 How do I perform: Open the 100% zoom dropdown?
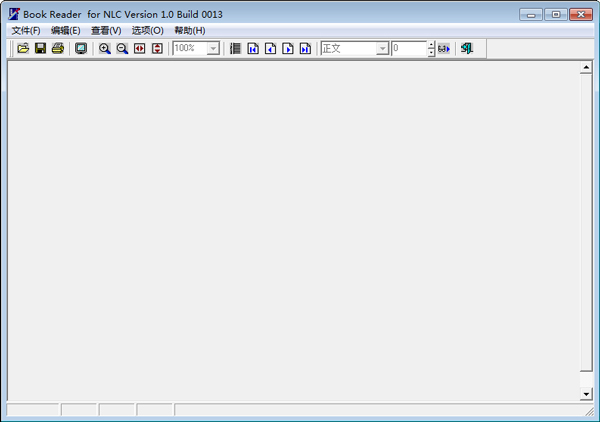[x=213, y=48]
